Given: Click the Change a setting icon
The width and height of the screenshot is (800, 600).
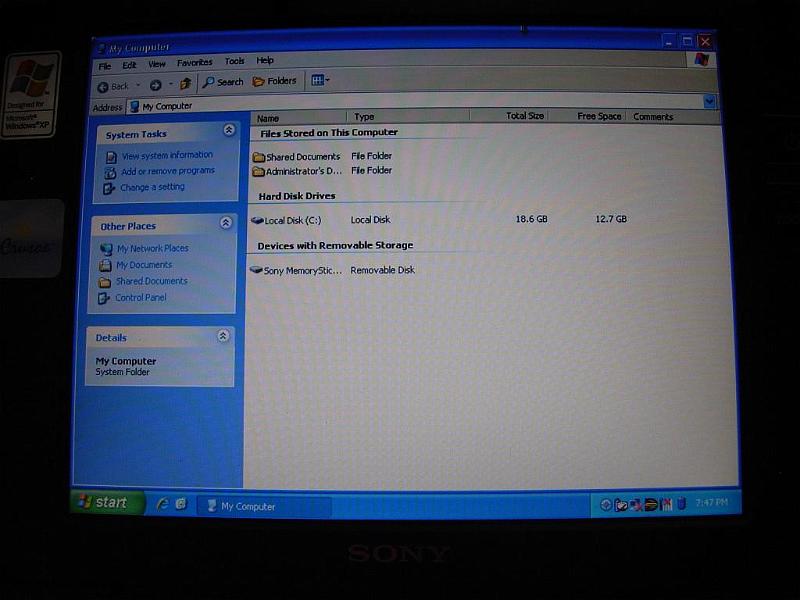Looking at the screenshot, I should click(109, 189).
